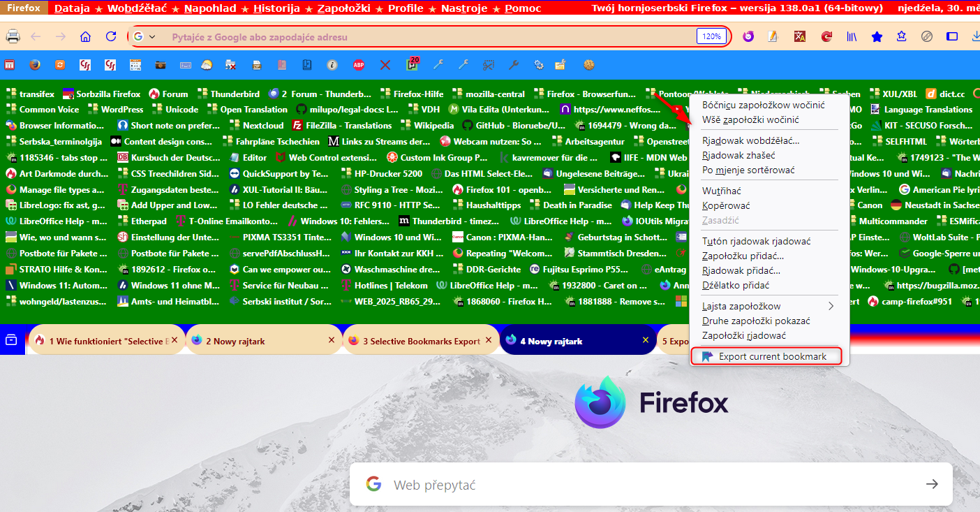Image resolution: width=980 pixels, height=512 pixels.
Task: Open the Google search engine selector dropdown
Action: 144,36
